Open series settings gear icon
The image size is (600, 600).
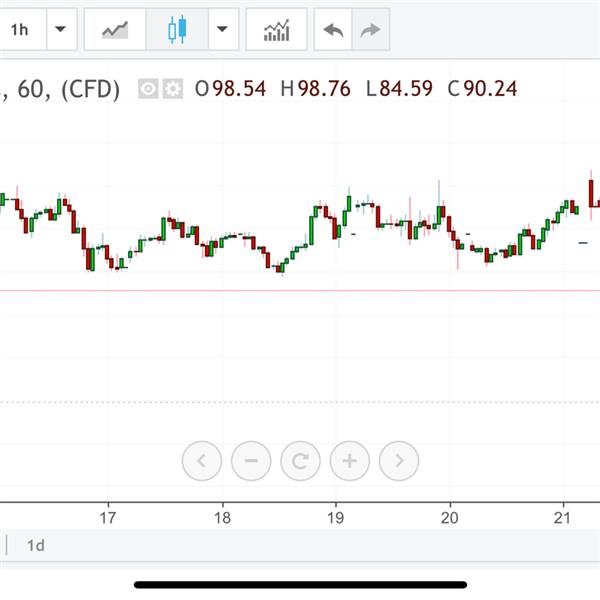point(172,89)
